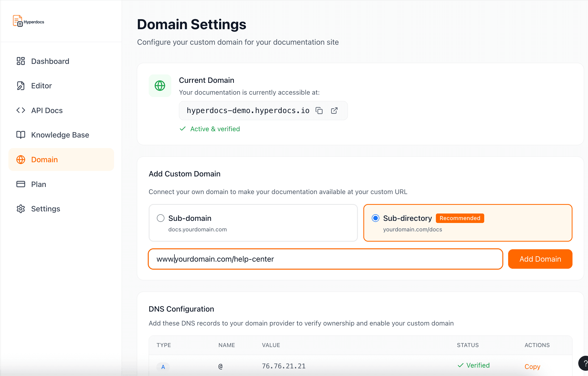Image resolution: width=588 pixels, height=376 pixels.
Task: Click the Hyperdocs logo icon
Action: (18, 21)
